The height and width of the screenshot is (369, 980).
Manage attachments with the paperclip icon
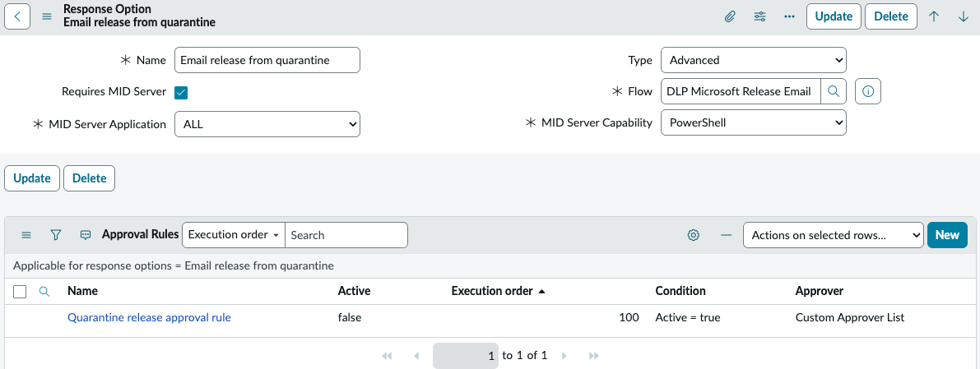729,17
